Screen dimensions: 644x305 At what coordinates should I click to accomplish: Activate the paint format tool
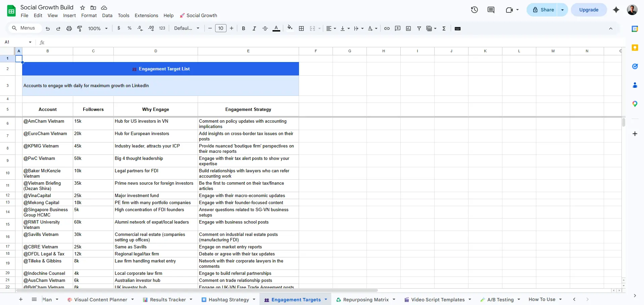click(80, 28)
